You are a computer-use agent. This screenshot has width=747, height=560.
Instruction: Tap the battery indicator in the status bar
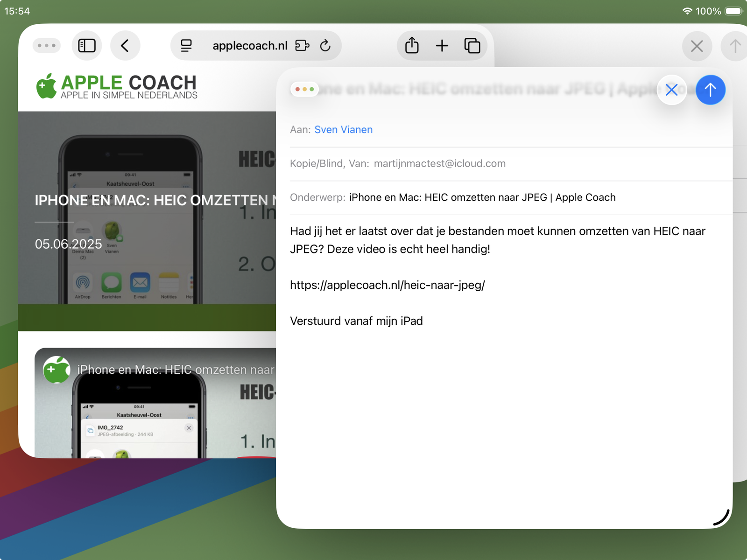(x=733, y=11)
